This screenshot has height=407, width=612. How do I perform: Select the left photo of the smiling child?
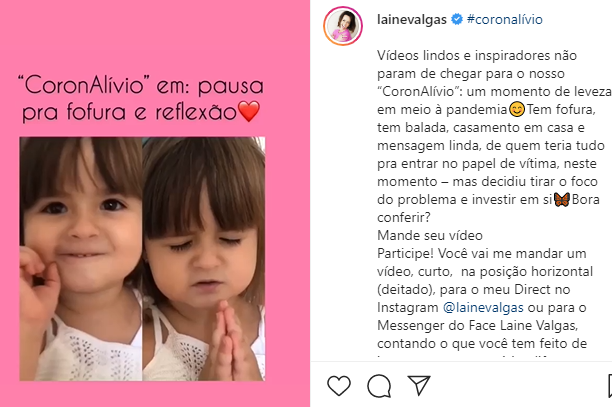[81, 259]
